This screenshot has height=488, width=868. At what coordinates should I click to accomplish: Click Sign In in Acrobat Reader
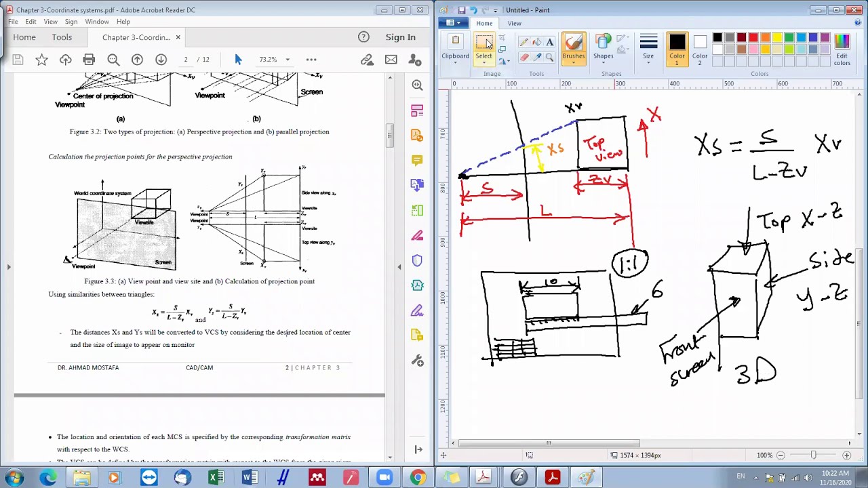tap(401, 37)
